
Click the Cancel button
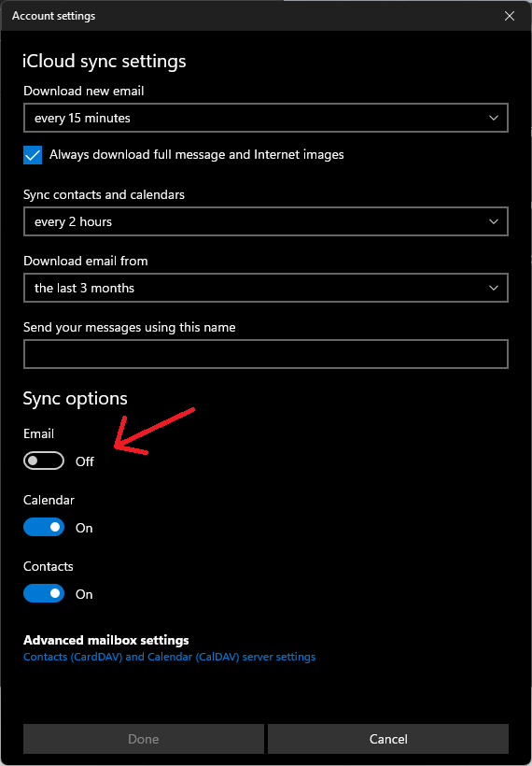388,739
